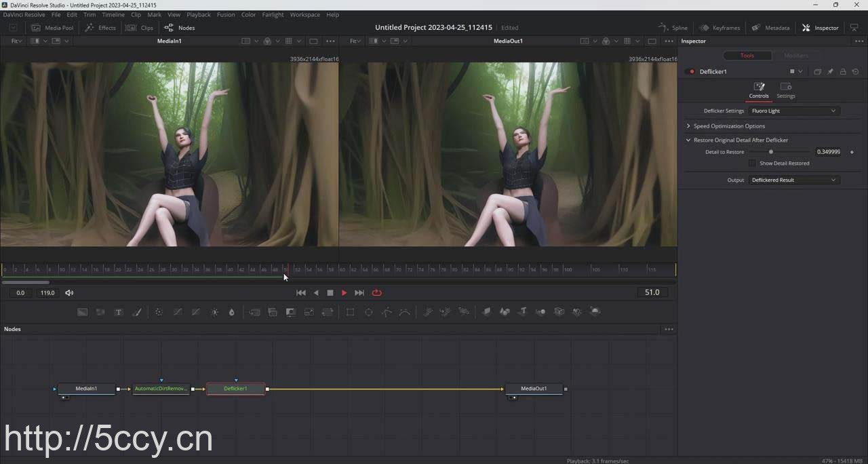Open the Deflicker Settings dropdown
This screenshot has height=464, width=868.
(x=793, y=111)
